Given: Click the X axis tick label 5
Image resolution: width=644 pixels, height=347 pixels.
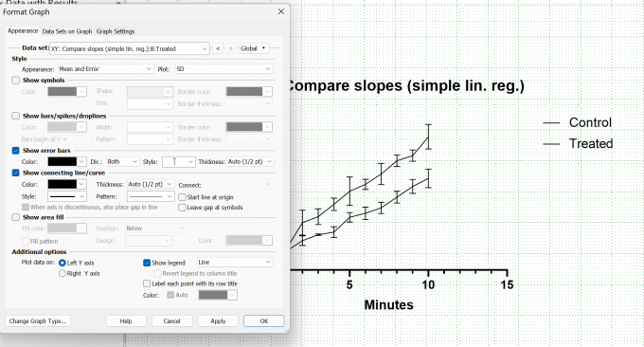Looking at the screenshot, I should [349, 284].
